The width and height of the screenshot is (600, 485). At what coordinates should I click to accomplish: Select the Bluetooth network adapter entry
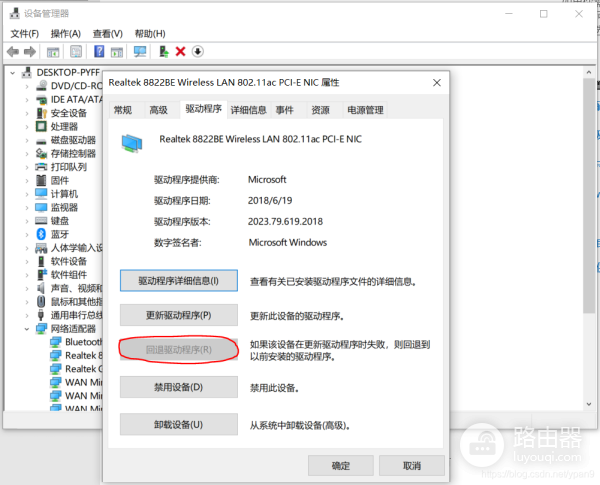[x=77, y=342]
